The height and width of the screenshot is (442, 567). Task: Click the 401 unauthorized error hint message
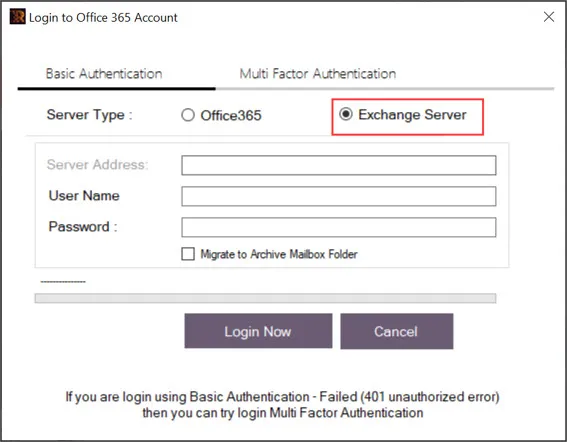click(x=282, y=405)
